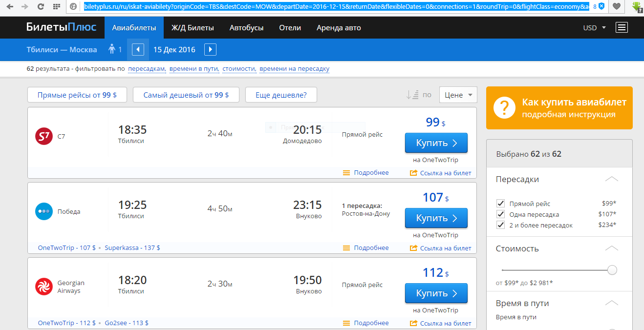Click Прямые рейсы от 99 $ button
644x330 pixels.
pyautogui.click(x=77, y=95)
